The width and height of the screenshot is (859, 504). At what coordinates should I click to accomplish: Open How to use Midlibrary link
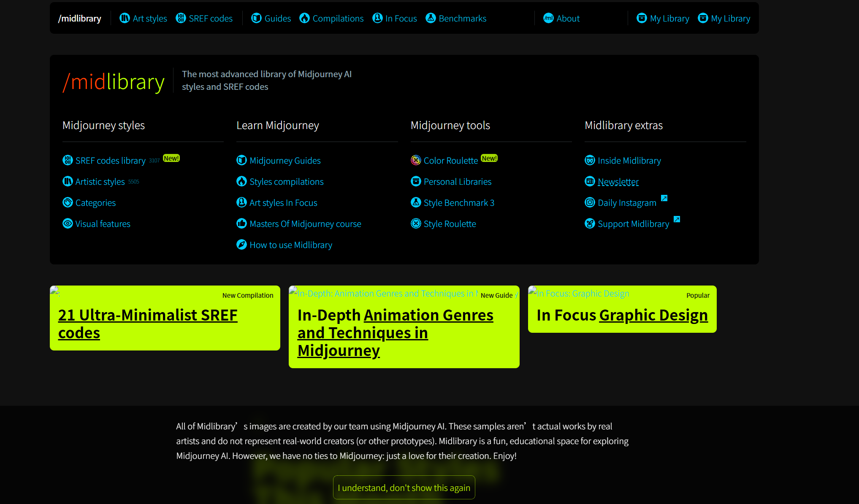291,245
